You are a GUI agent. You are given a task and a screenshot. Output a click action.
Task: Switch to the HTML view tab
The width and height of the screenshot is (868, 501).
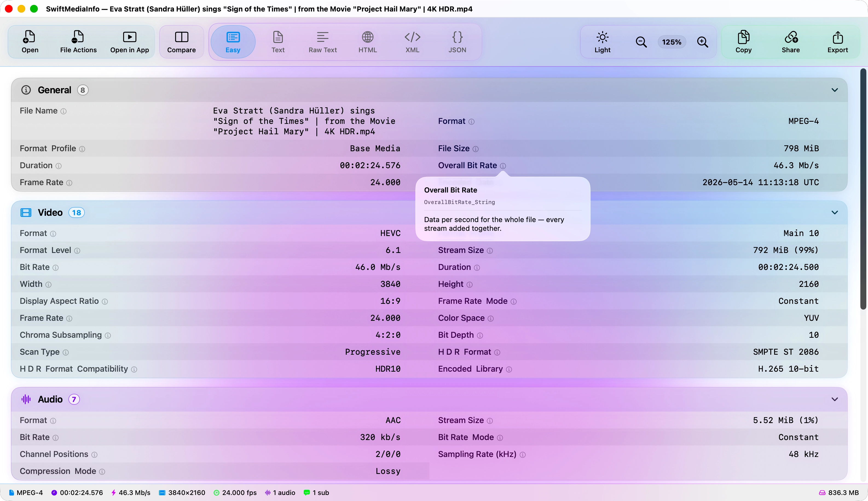pyautogui.click(x=368, y=42)
